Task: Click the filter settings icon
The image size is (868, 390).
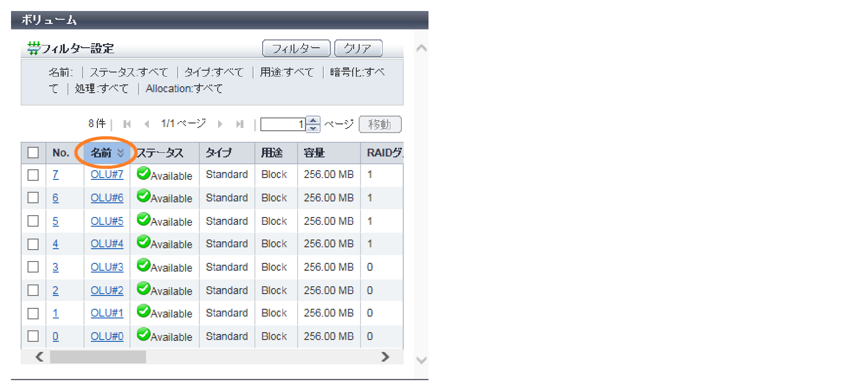Action: pyautogui.click(x=34, y=48)
